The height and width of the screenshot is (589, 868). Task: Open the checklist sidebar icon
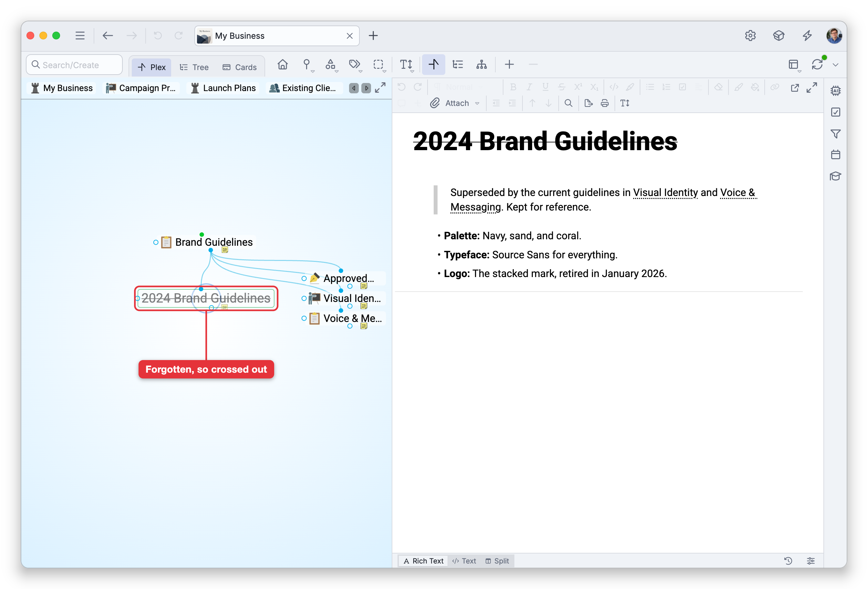pos(836,112)
